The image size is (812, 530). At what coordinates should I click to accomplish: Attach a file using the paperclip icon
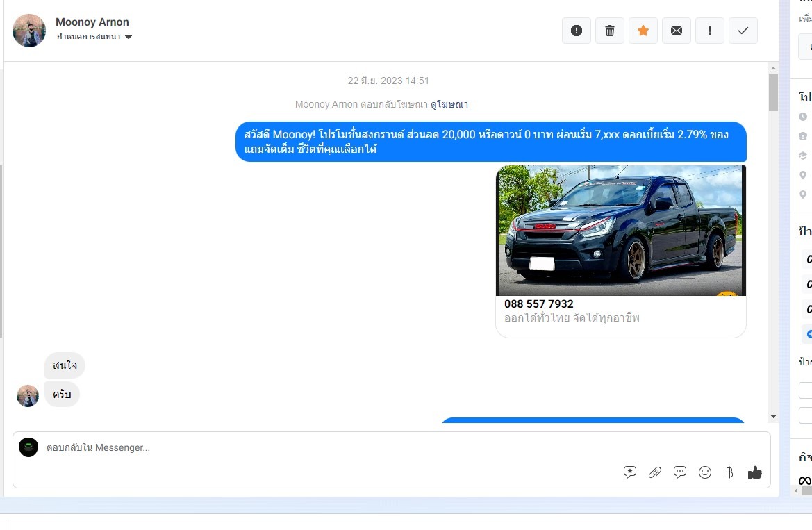tap(655, 472)
